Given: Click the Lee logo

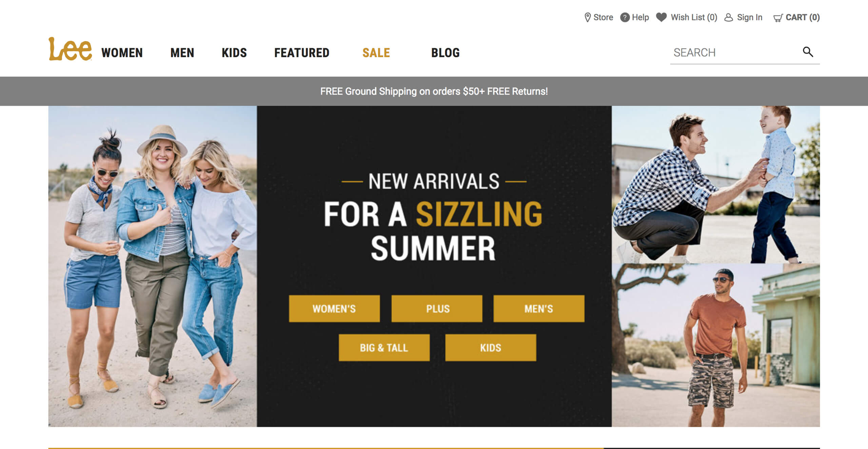Looking at the screenshot, I should pos(70,49).
